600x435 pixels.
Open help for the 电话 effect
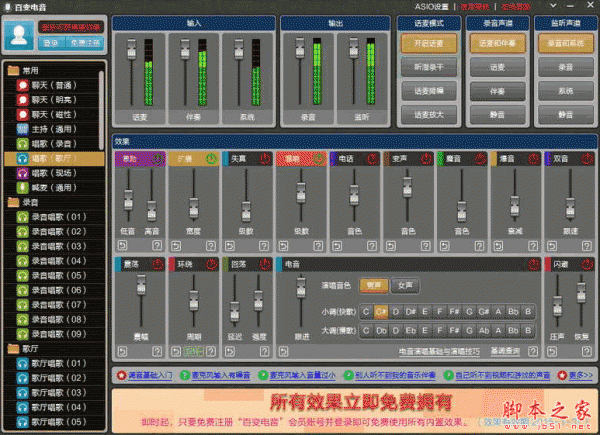coord(372,246)
